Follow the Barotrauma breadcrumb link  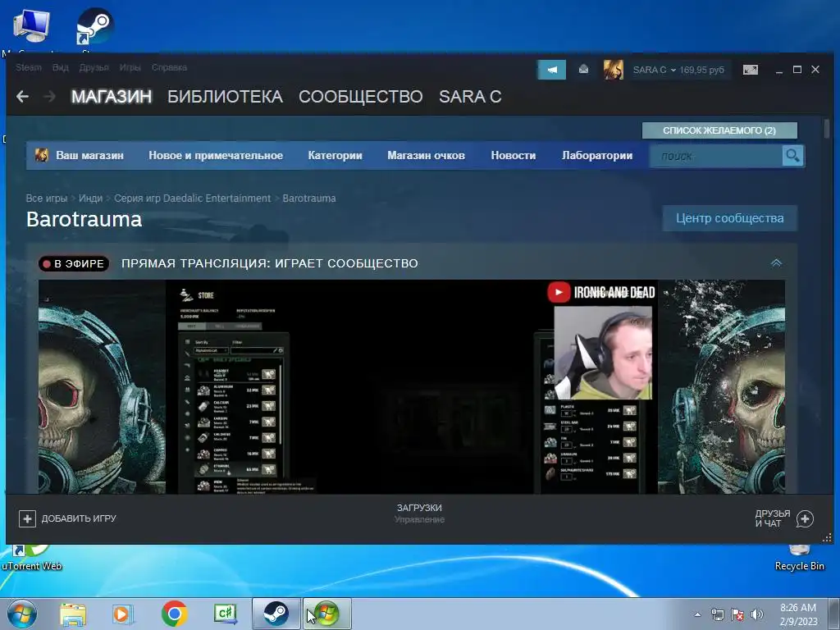(309, 199)
